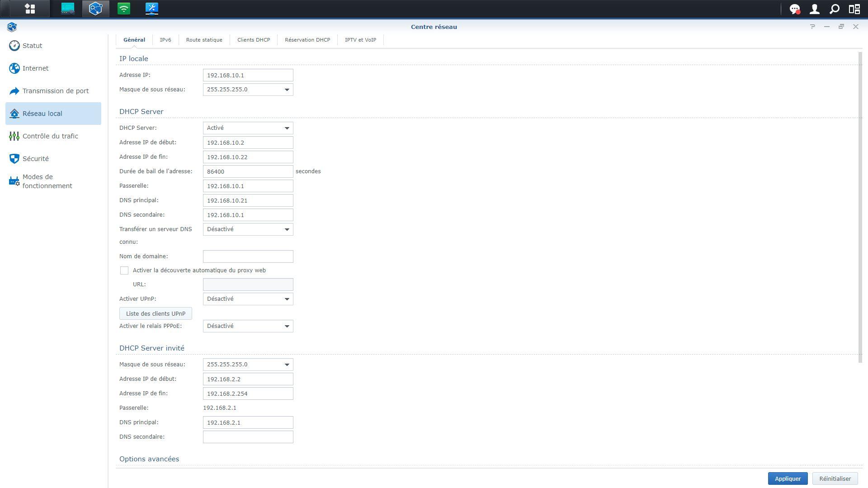This screenshot has width=868, height=488.
Task: Open the router package taskbar icon
Action: tap(68, 9)
